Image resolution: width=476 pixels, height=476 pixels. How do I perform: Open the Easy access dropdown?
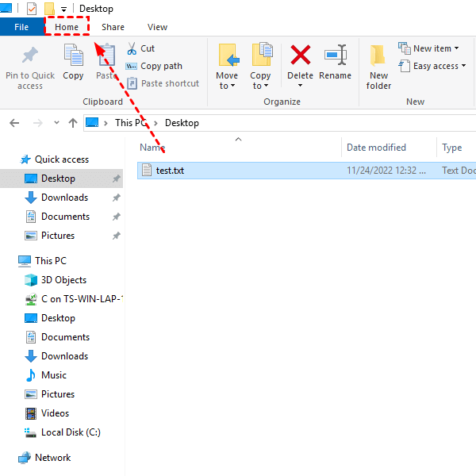[428, 66]
